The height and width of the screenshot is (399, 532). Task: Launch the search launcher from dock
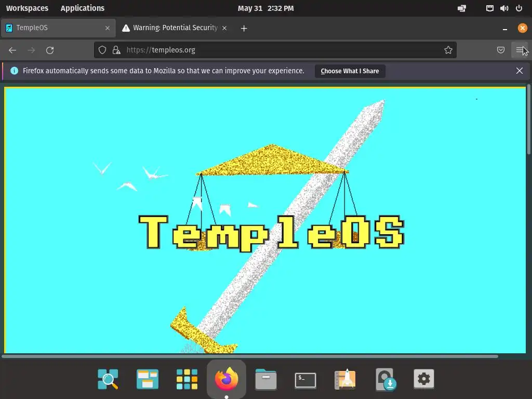tap(108, 379)
